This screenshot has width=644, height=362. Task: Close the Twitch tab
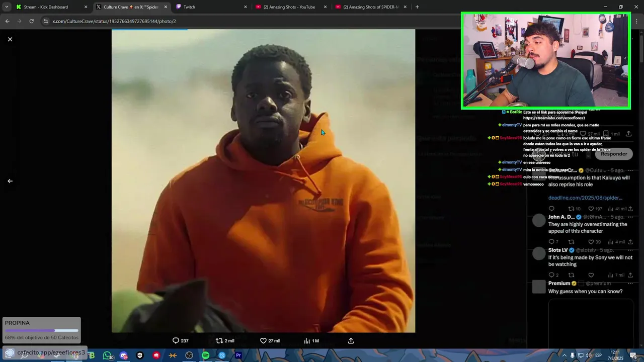click(246, 7)
